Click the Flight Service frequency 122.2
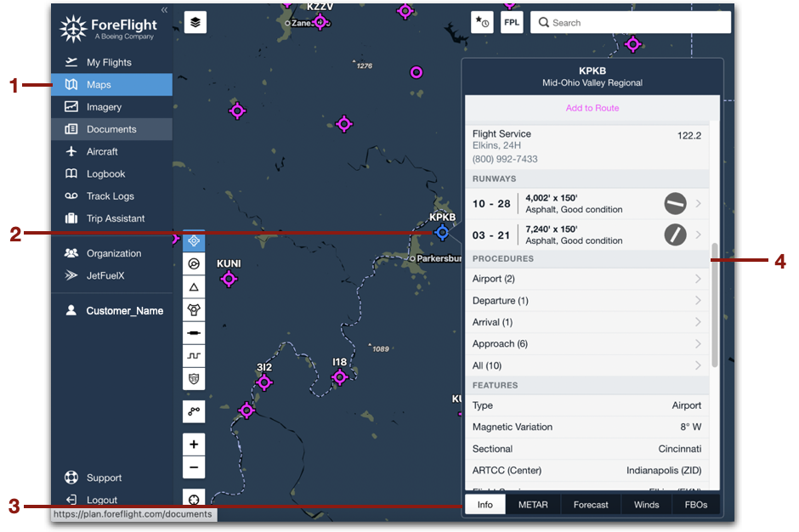Viewport: 799px width, 532px height. (689, 135)
